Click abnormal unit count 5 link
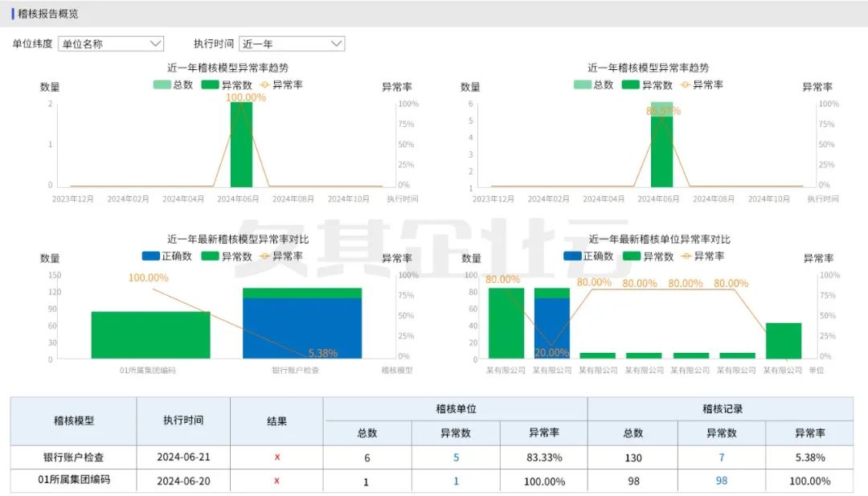Screen dimensions: 868x496 (457, 457)
